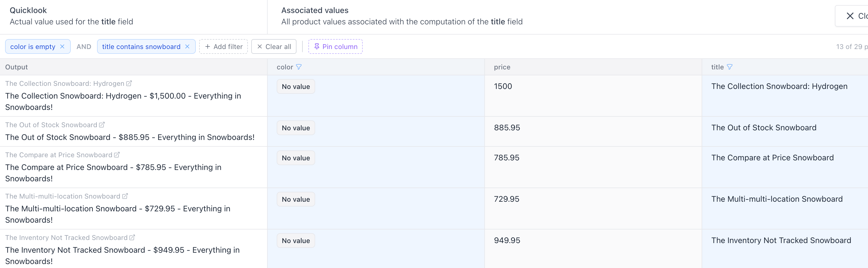Remove the 'title contains snowboard' filter
868x268 pixels.
click(187, 46)
